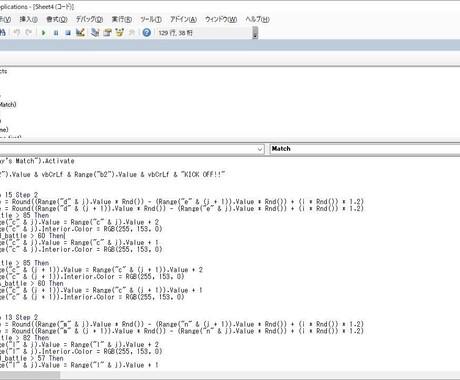Click the code line containing "KICK OFF!!"
460x380 pixels.
tap(113, 174)
